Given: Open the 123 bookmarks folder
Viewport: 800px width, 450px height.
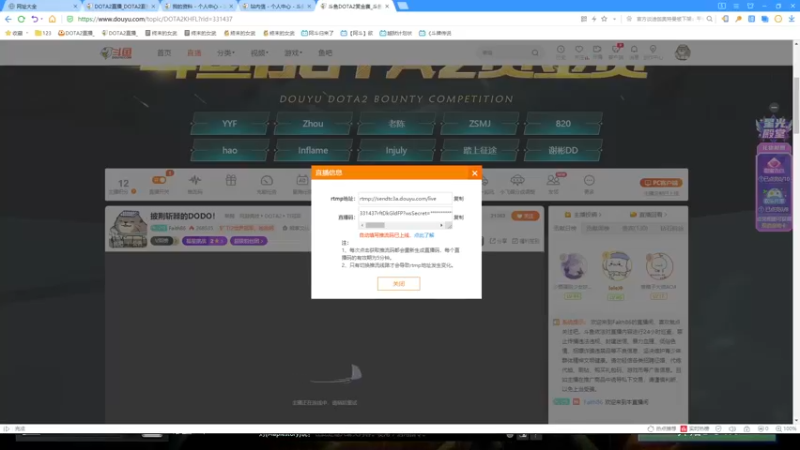Looking at the screenshot, I should click(43, 33).
